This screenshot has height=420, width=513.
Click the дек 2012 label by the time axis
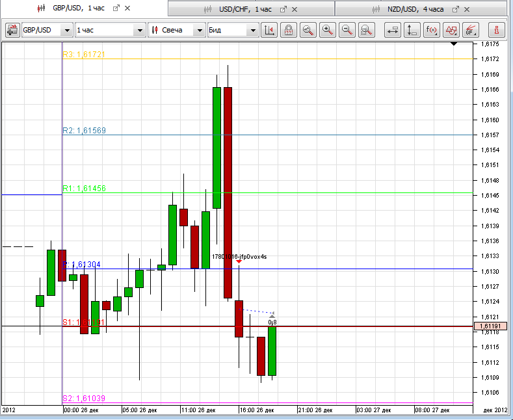(x=495, y=410)
